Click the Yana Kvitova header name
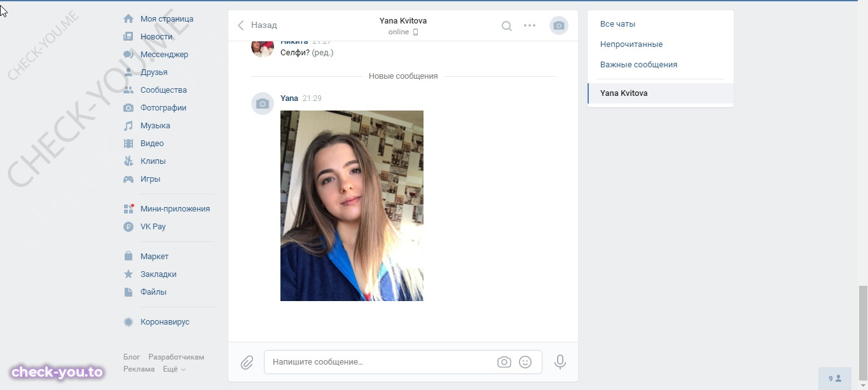This screenshot has height=390, width=868. pos(403,21)
